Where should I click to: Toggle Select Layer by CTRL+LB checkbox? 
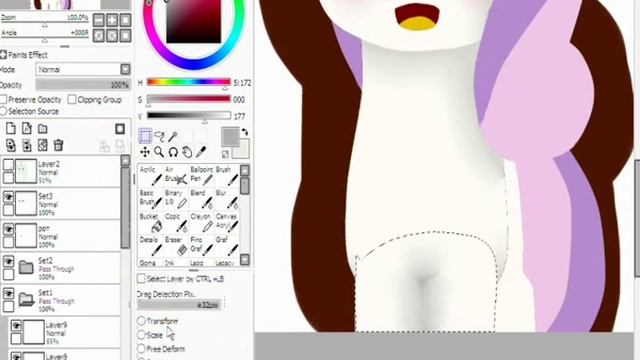[x=141, y=279]
